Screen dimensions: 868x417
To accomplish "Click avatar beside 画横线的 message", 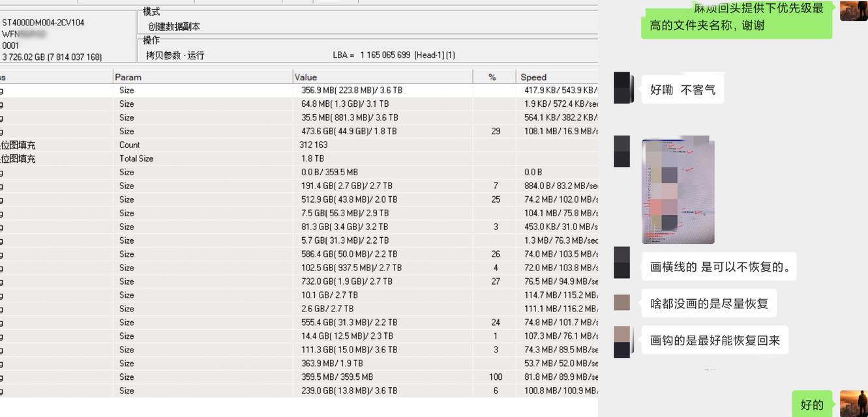I will coord(622,263).
